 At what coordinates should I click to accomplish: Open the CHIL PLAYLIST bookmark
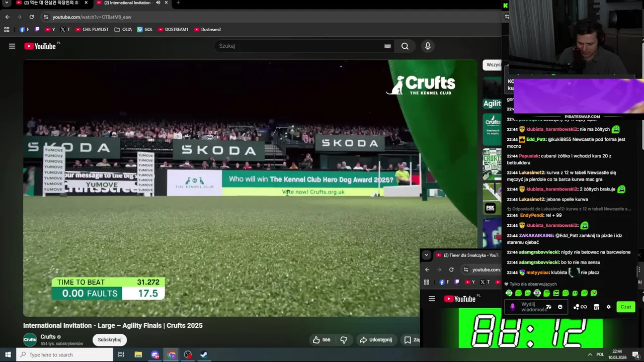pos(92,30)
